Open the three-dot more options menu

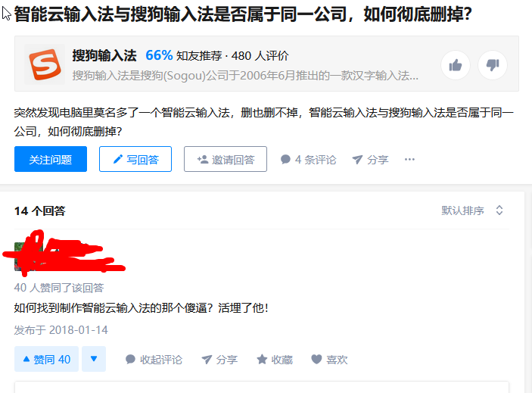pos(409,159)
